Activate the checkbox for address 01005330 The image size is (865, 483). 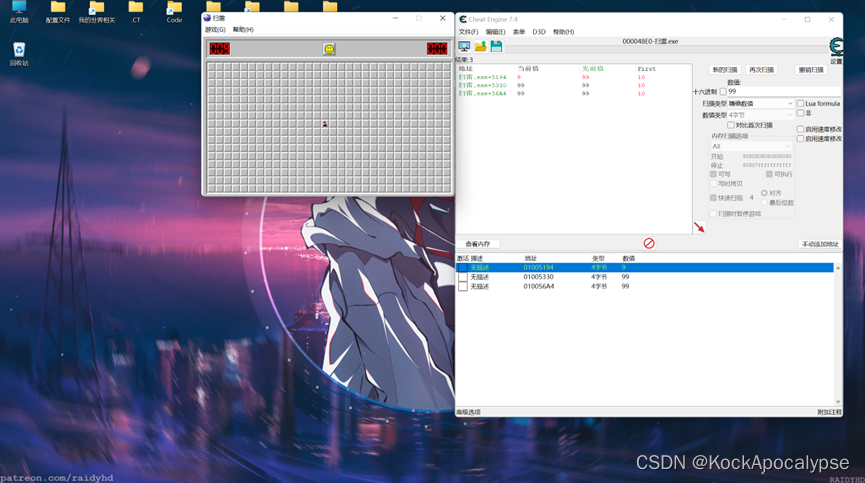point(463,277)
